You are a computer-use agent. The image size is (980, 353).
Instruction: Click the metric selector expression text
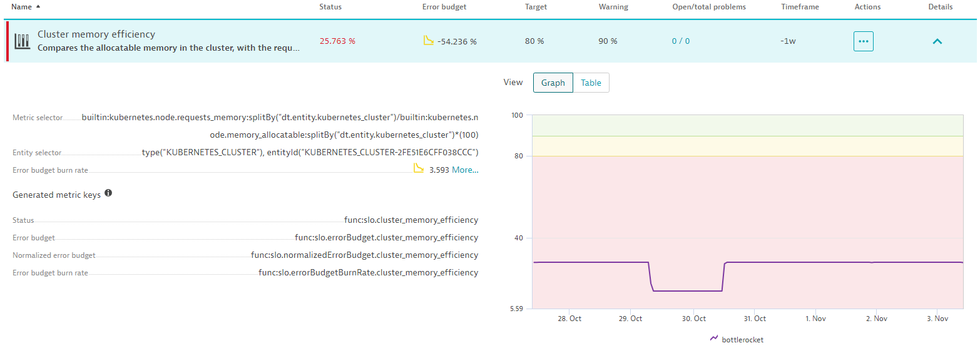tap(280, 126)
